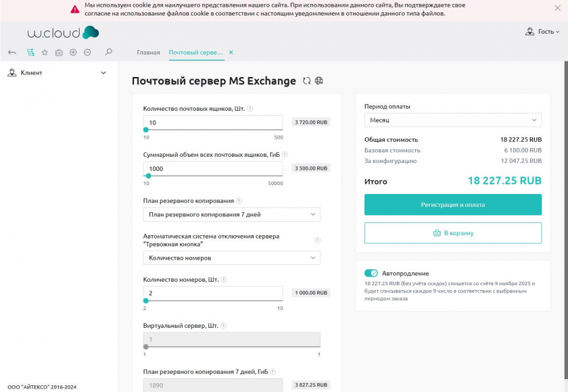This screenshot has width=568, height=392.
Task: Open language selection via the globe icon
Action: click(x=318, y=81)
